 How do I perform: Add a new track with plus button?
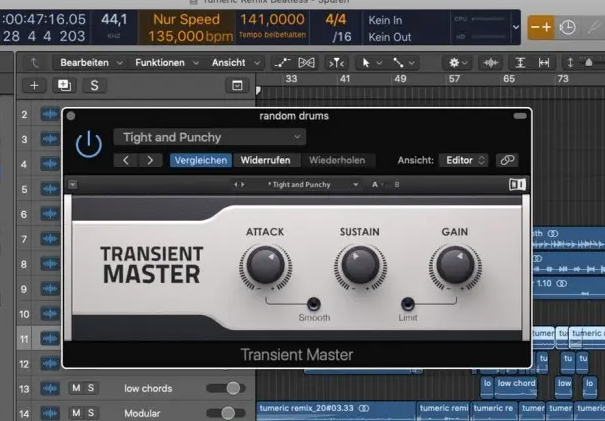coord(34,85)
